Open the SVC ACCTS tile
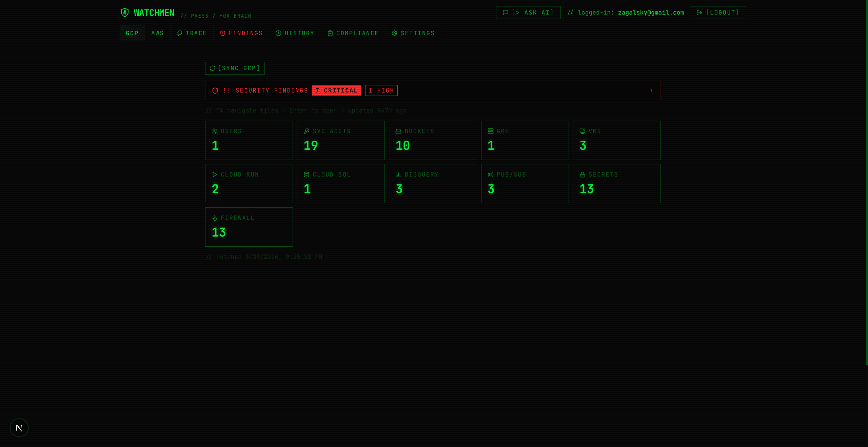Viewport: 868px width, 447px height. point(341,140)
